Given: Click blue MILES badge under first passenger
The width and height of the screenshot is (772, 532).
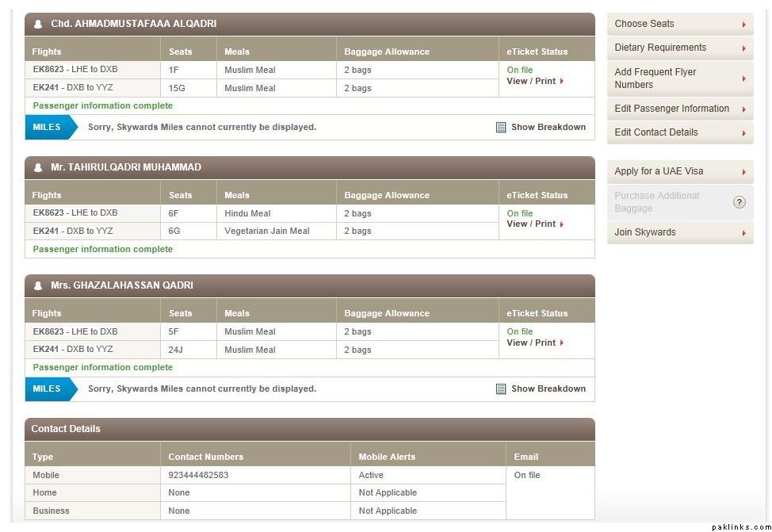Looking at the screenshot, I should click(49, 127).
